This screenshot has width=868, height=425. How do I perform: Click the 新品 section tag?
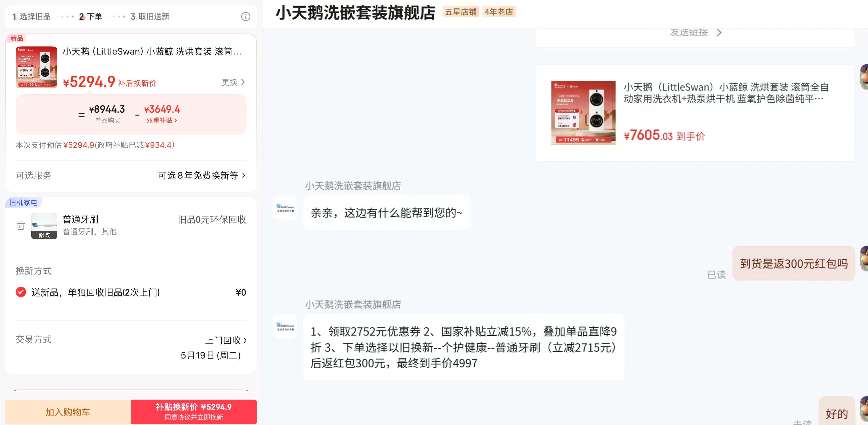pyautogui.click(x=17, y=38)
